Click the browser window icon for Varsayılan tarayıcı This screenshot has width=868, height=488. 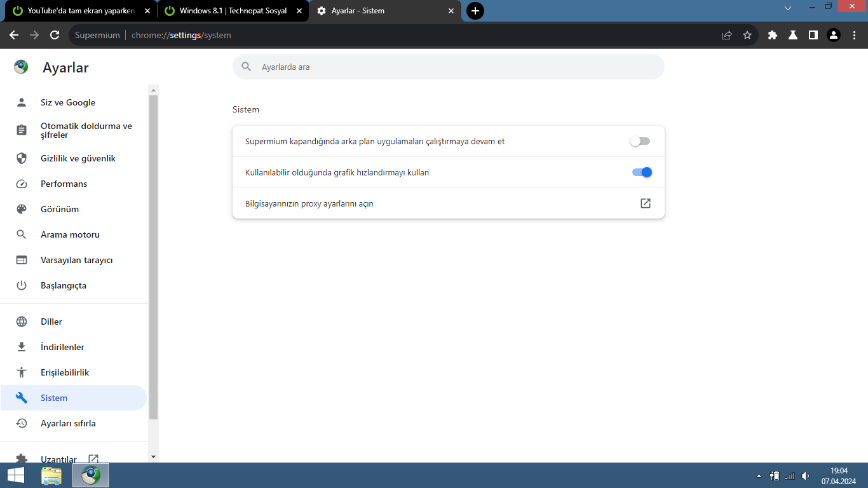click(x=22, y=260)
